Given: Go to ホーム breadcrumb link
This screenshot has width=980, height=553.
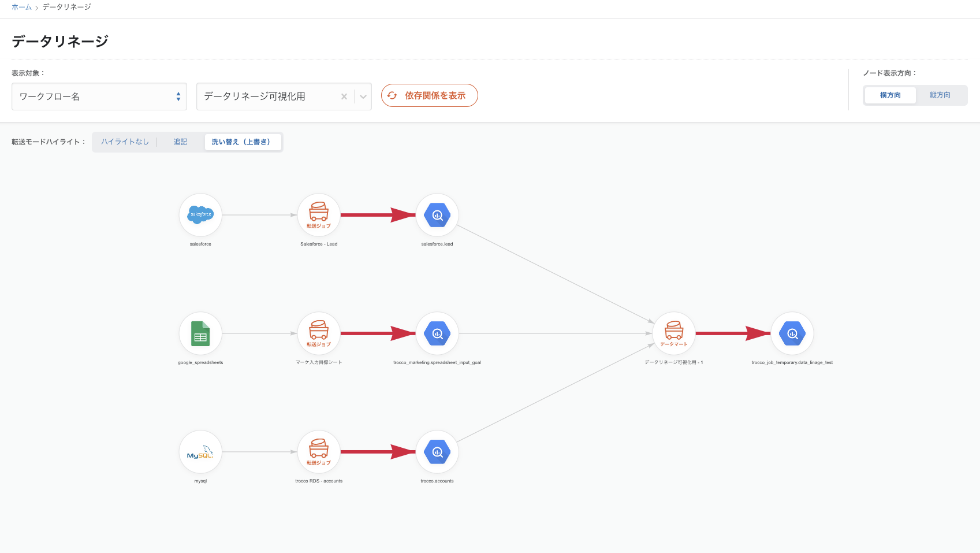Looking at the screenshot, I should tap(21, 7).
